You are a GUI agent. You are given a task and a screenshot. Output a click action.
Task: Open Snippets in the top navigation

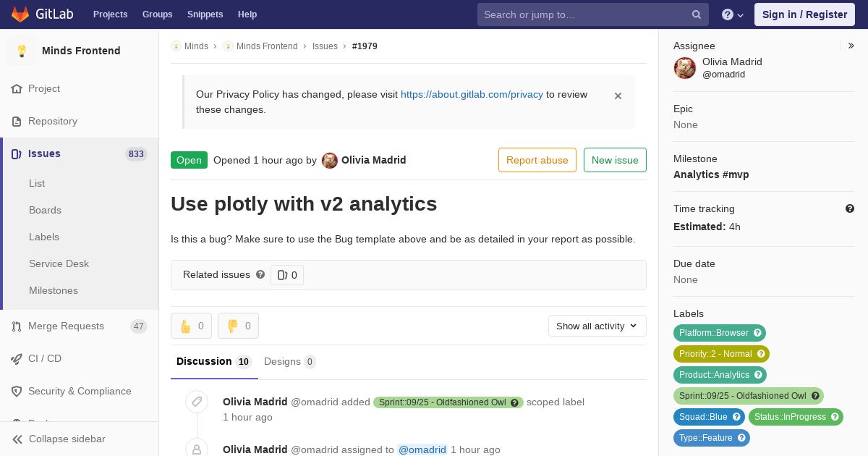205,14
